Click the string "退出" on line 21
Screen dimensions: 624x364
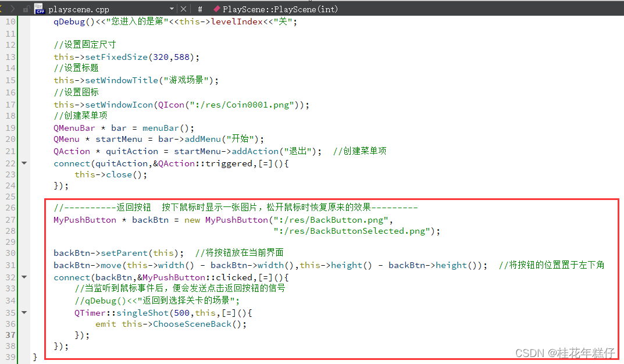298,151
